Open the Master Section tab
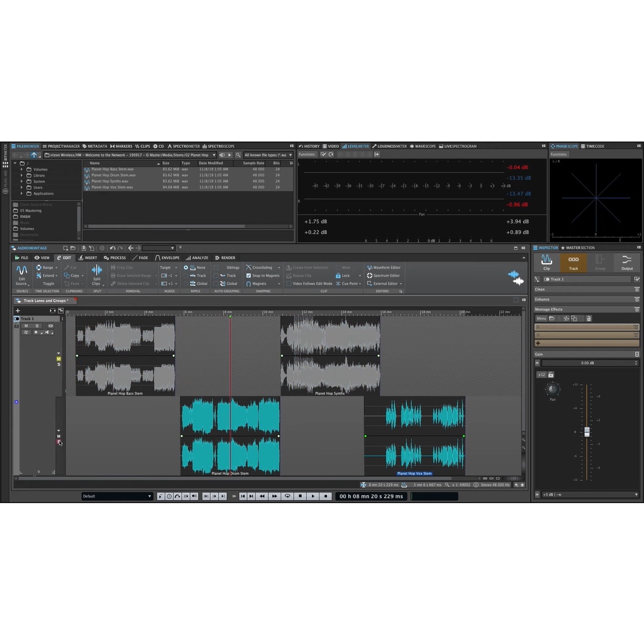The width and height of the screenshot is (644, 644). pyautogui.click(x=579, y=248)
